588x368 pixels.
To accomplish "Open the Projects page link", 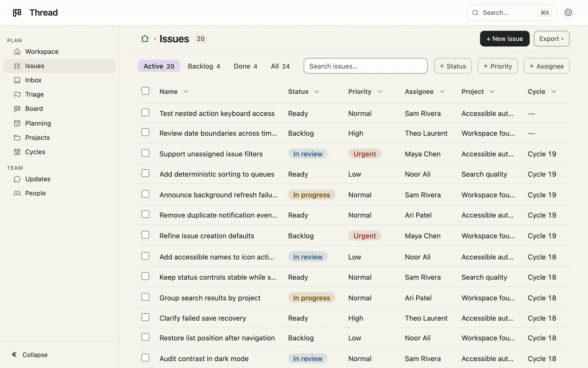I will 59,138.
